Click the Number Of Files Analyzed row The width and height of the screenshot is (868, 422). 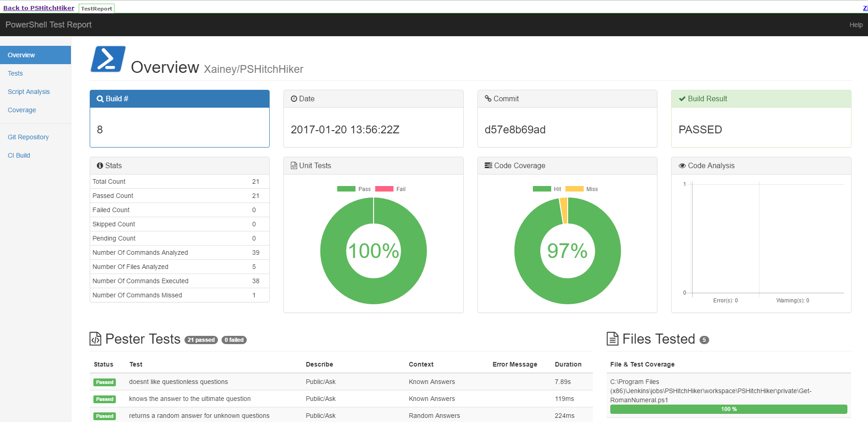click(x=179, y=267)
